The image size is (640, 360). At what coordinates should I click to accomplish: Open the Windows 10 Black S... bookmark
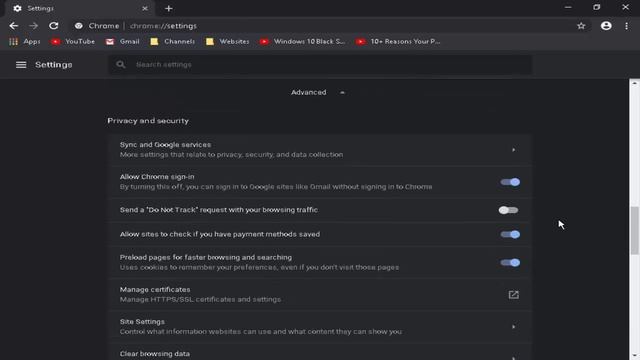(x=302, y=41)
